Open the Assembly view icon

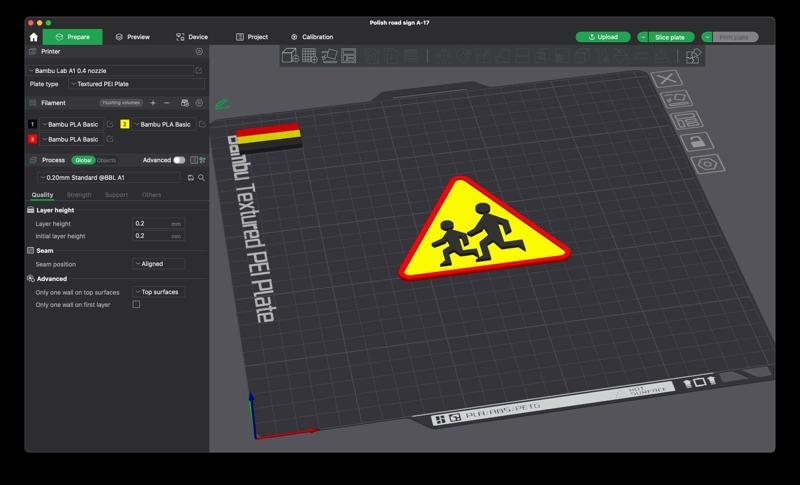point(692,56)
